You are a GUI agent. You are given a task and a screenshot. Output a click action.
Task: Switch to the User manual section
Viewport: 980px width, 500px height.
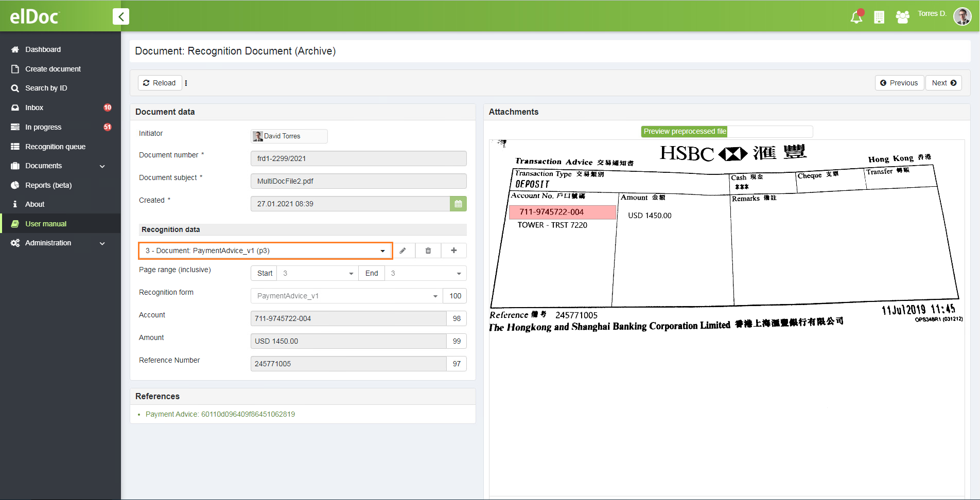(x=45, y=223)
